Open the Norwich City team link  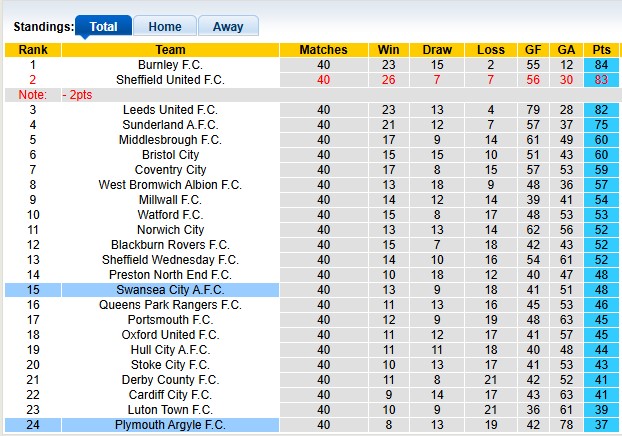(170, 230)
